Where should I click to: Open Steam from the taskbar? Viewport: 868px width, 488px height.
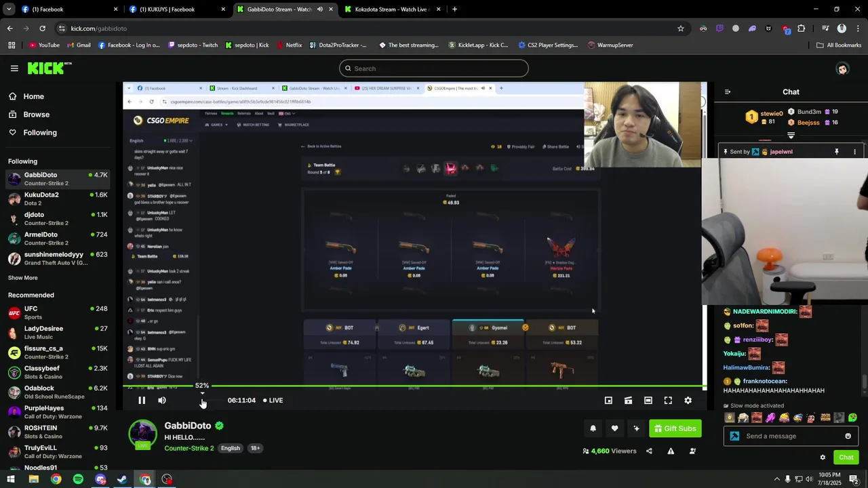click(x=122, y=479)
